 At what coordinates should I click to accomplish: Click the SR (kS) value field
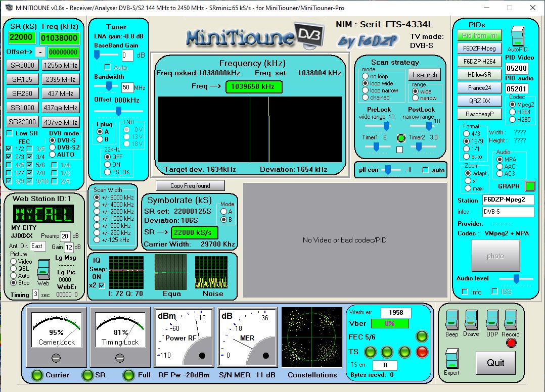tap(22, 37)
